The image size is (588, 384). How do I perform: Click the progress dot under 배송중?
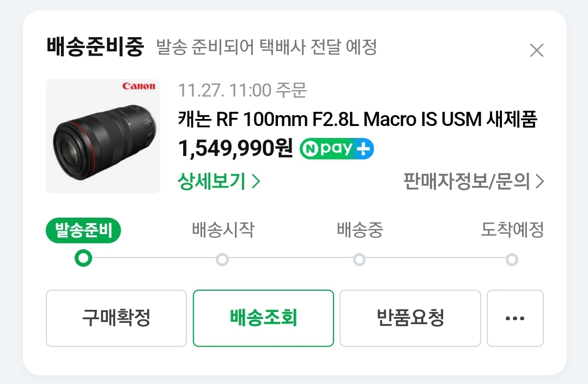pos(359,260)
